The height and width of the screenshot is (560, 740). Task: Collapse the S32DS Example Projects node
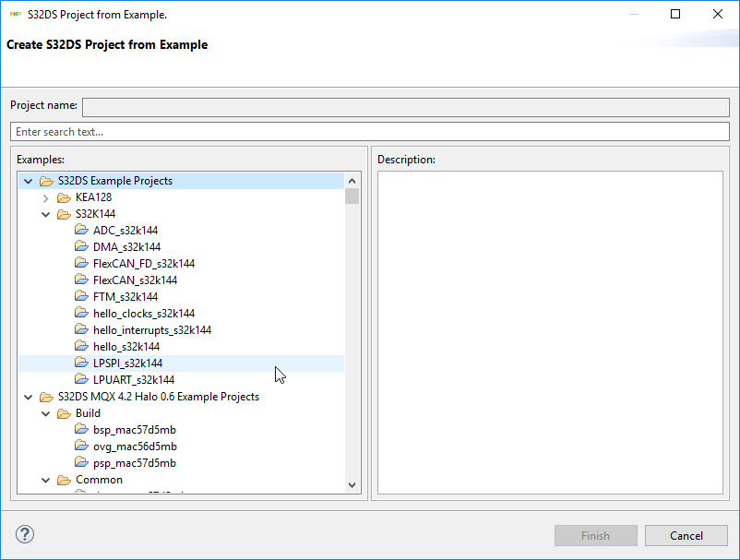pyautogui.click(x=29, y=181)
